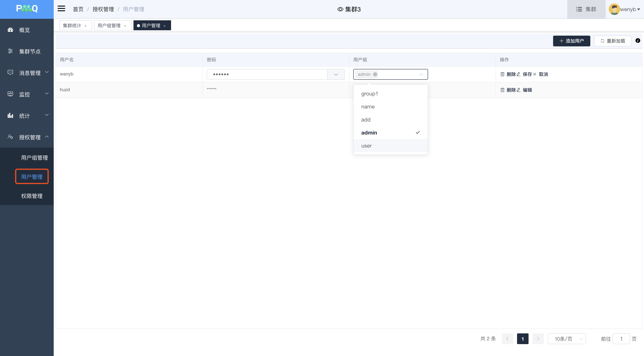Open the 概览 dashboard sidebar item
This screenshot has height=356, width=644.
pyautogui.click(x=24, y=30)
